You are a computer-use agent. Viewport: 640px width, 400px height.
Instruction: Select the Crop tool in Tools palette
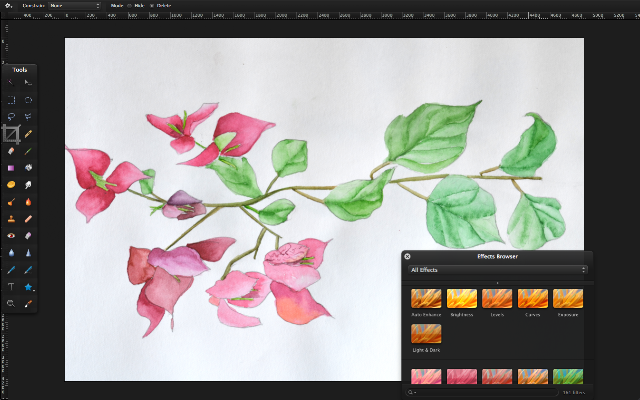11,134
